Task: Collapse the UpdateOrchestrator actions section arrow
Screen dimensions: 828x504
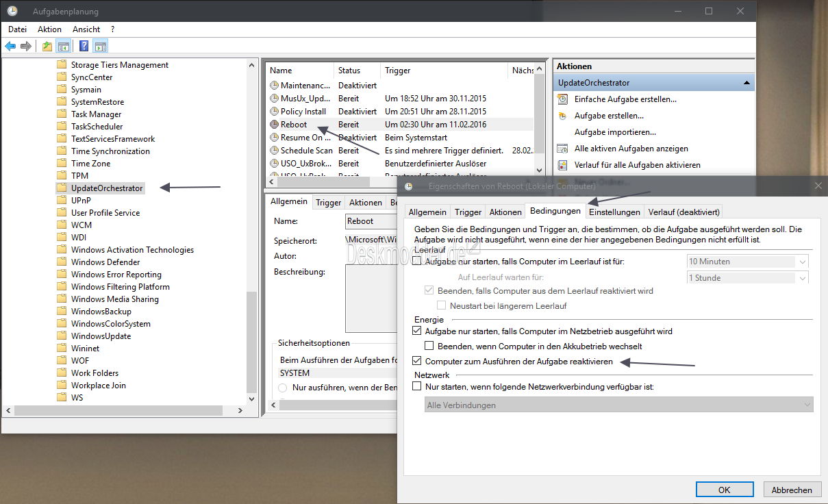Action: pos(746,83)
